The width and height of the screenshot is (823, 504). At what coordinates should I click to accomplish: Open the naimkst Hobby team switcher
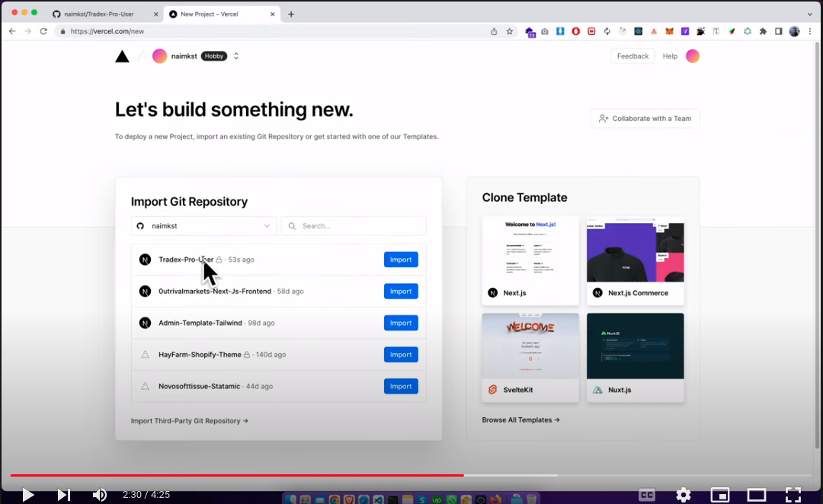click(236, 56)
